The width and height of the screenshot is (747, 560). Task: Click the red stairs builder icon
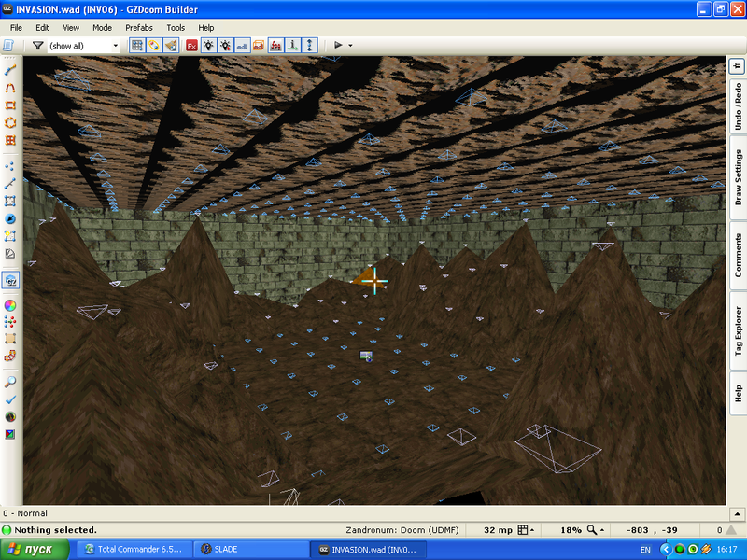click(x=10, y=356)
